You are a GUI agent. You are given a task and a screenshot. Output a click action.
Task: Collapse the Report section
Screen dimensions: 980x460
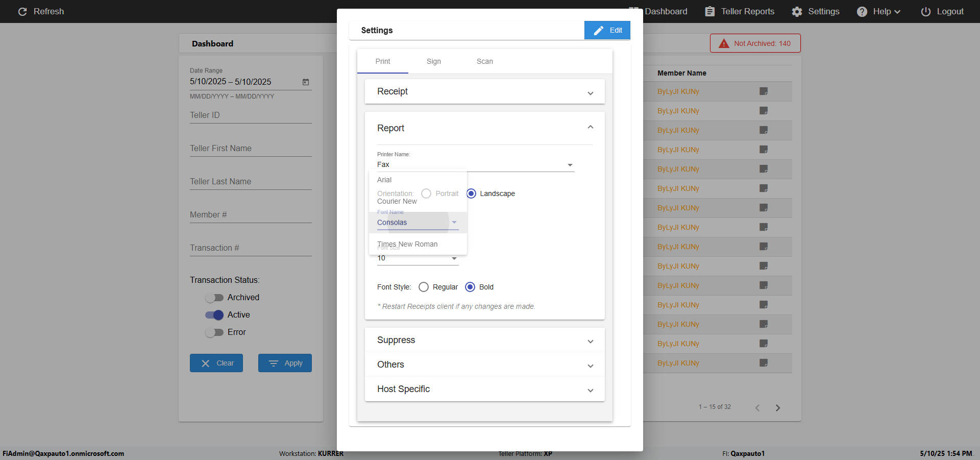484,128
